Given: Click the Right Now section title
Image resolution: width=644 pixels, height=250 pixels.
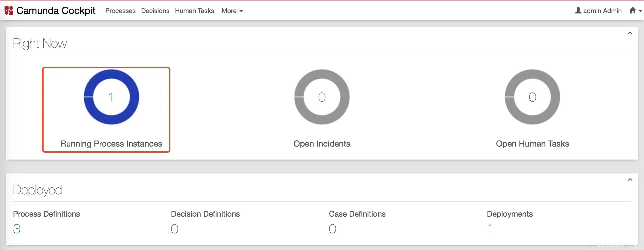Looking at the screenshot, I should coord(40,43).
